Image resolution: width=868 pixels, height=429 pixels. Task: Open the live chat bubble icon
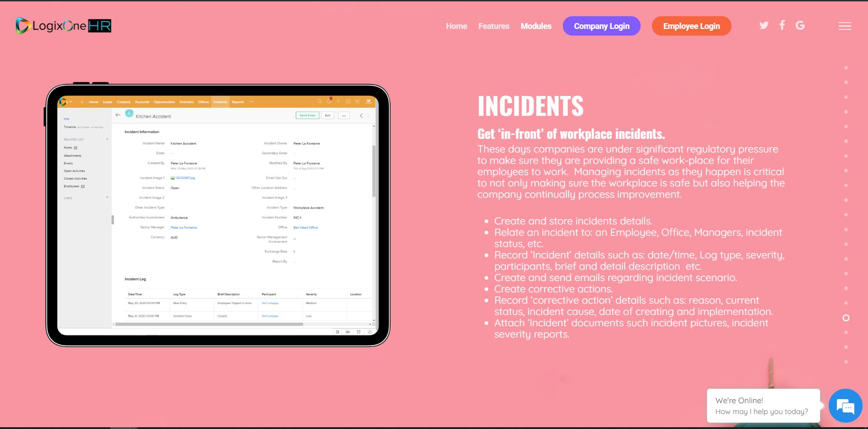pos(845,406)
